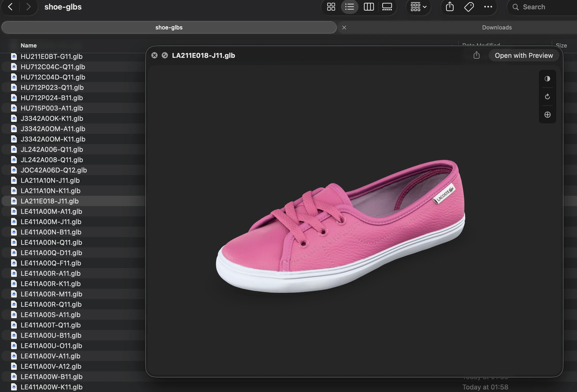Open the group-by dropdown
This screenshot has width=577, height=392.
tap(418, 7)
